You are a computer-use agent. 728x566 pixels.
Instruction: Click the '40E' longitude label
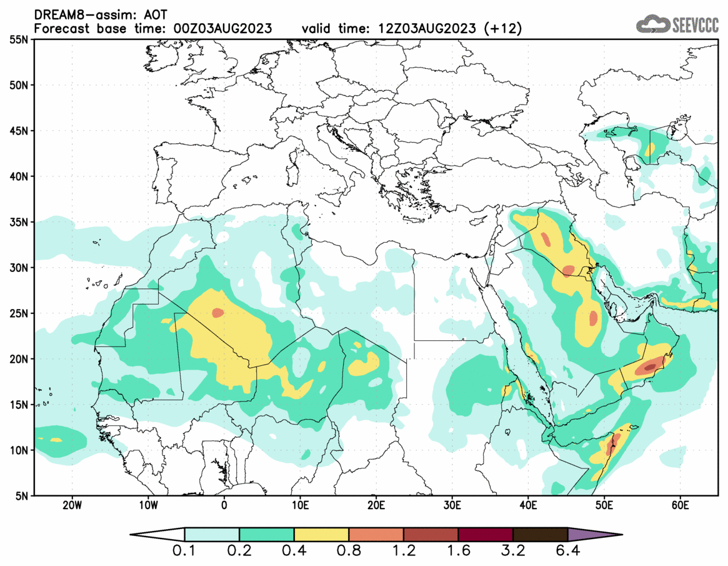pyautogui.click(x=529, y=505)
